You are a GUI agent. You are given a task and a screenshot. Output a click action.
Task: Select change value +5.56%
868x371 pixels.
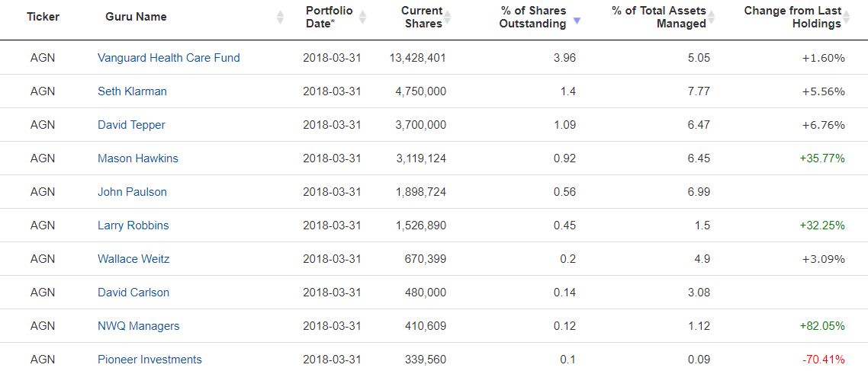[823, 91]
